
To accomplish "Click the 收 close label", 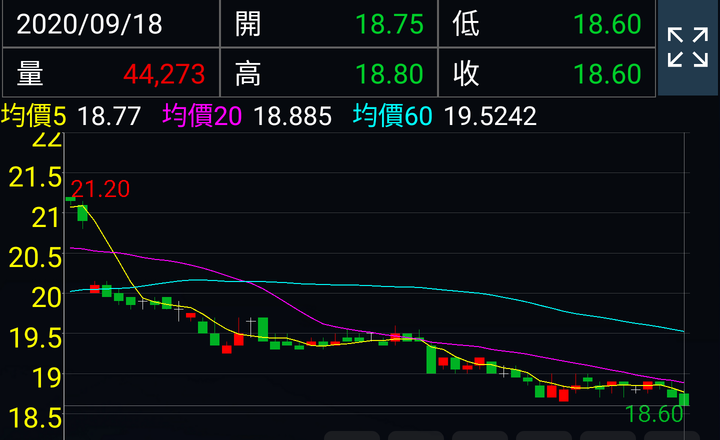I will 466,74.
